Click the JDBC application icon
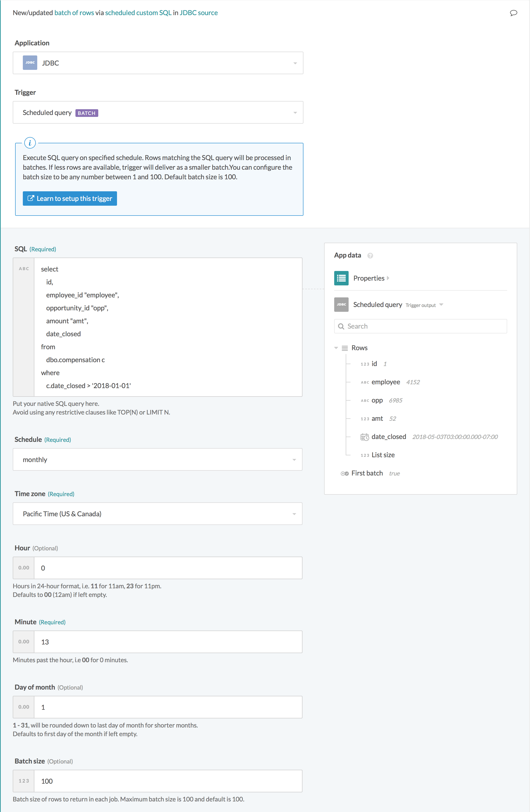 pos(29,63)
